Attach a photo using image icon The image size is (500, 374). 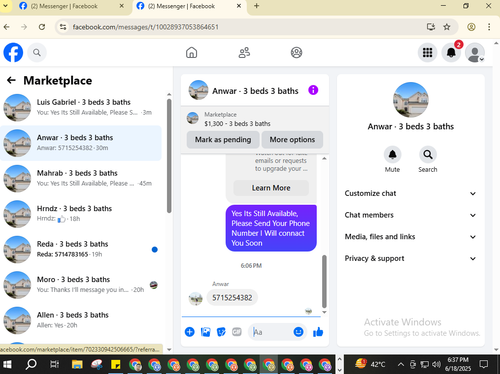click(205, 332)
